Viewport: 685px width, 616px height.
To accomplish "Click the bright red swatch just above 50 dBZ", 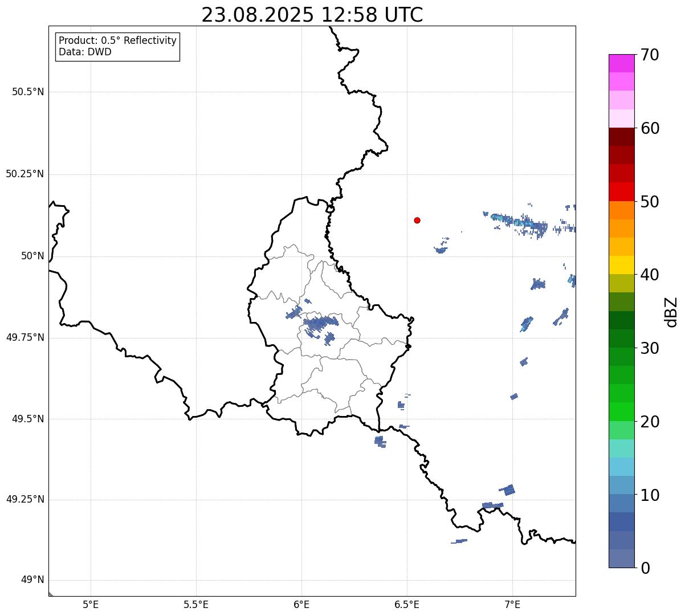I will tap(622, 191).
